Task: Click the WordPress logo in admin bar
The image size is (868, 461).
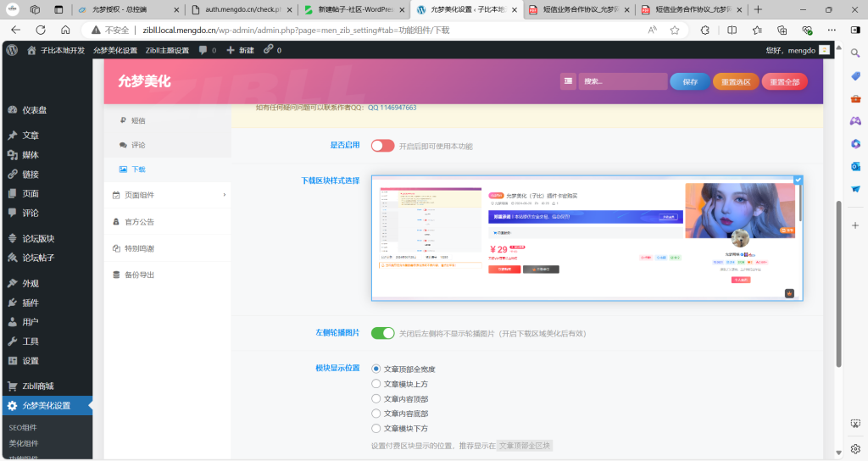Action: (11, 50)
